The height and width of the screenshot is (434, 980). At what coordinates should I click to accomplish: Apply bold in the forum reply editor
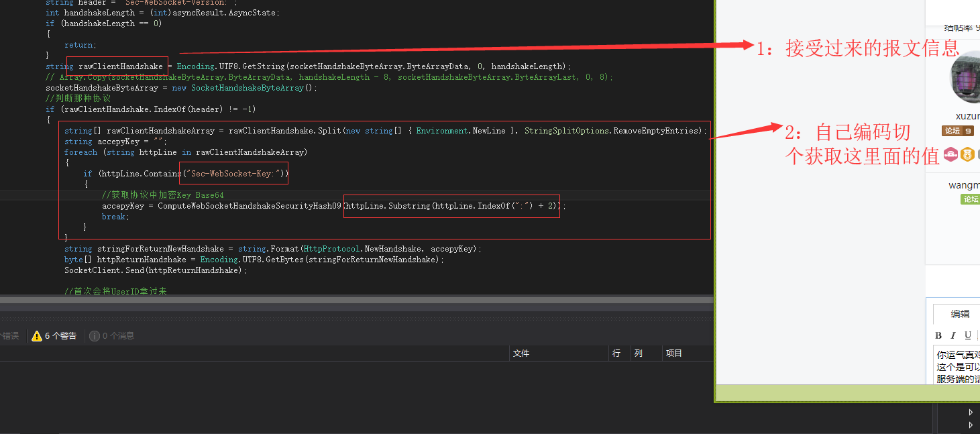click(x=938, y=335)
